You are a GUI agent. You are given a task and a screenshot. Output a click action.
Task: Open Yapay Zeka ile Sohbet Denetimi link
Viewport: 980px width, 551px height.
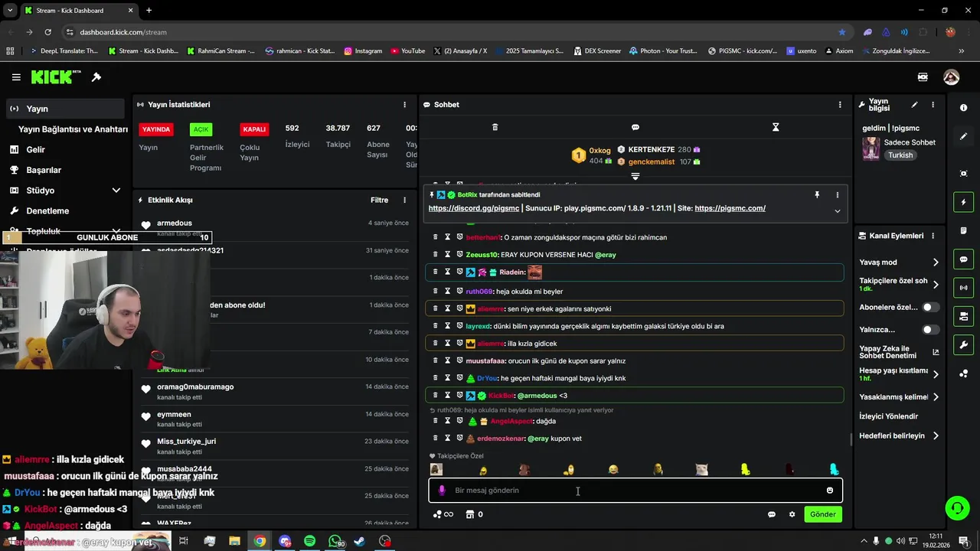pos(899,352)
